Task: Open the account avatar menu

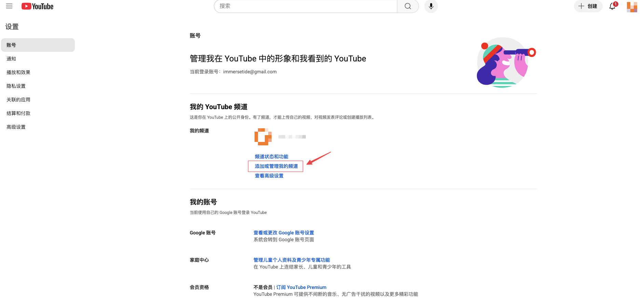Action: click(632, 6)
